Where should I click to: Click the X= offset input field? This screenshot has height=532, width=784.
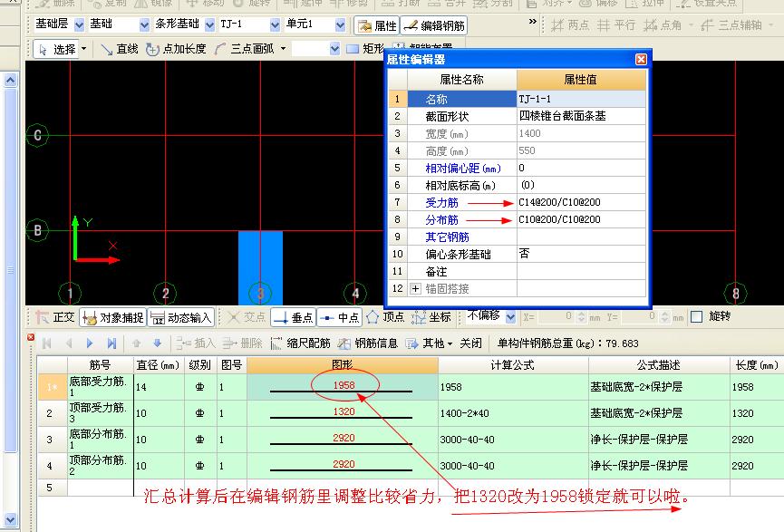pos(555,316)
